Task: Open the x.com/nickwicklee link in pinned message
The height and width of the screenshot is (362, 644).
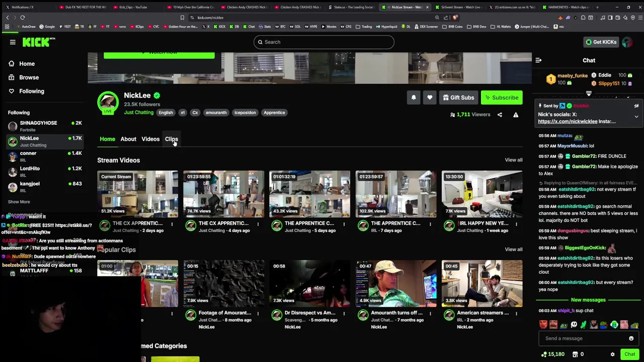Action: [568, 121]
